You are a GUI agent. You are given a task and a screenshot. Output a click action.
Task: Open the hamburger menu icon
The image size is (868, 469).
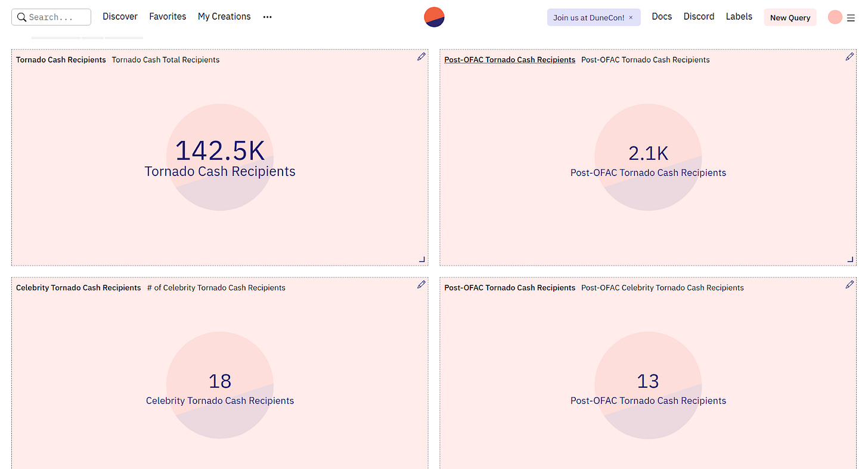851,18
